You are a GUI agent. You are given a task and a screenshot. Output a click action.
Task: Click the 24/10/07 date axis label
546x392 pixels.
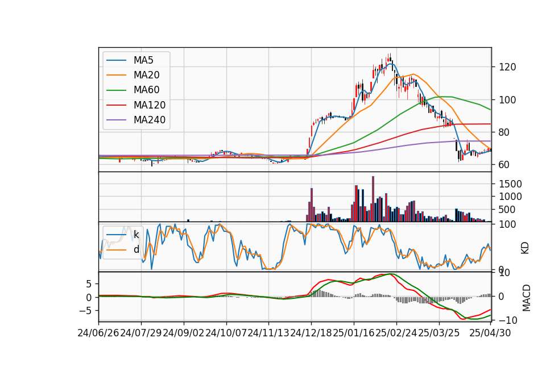[x=226, y=333]
